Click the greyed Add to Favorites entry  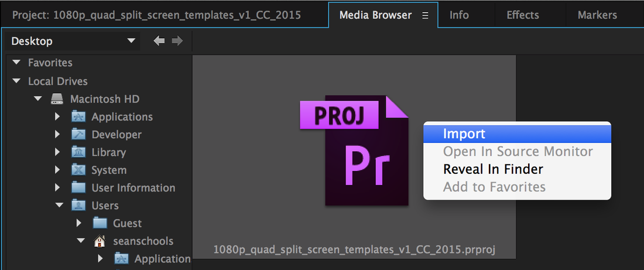tap(517, 187)
